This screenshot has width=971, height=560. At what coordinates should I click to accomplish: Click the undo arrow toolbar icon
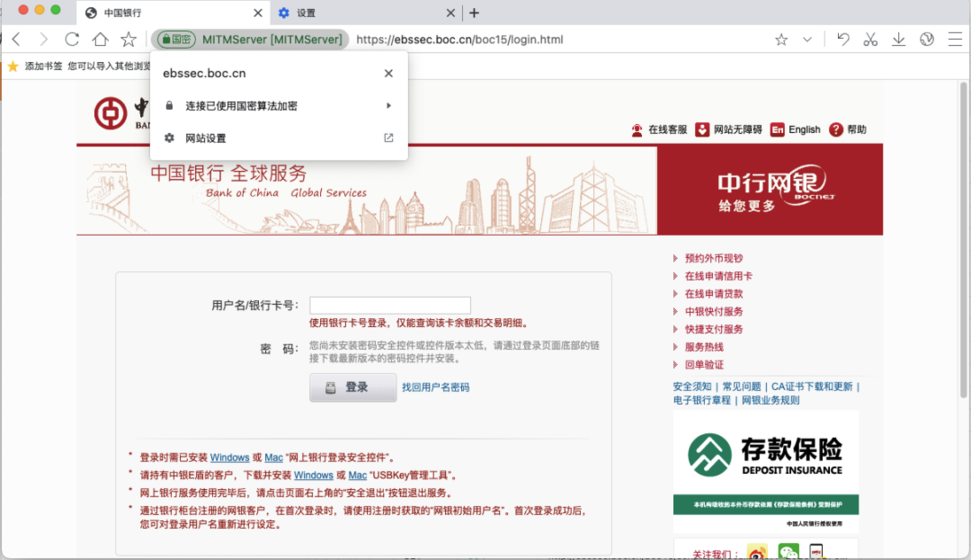pos(842,40)
